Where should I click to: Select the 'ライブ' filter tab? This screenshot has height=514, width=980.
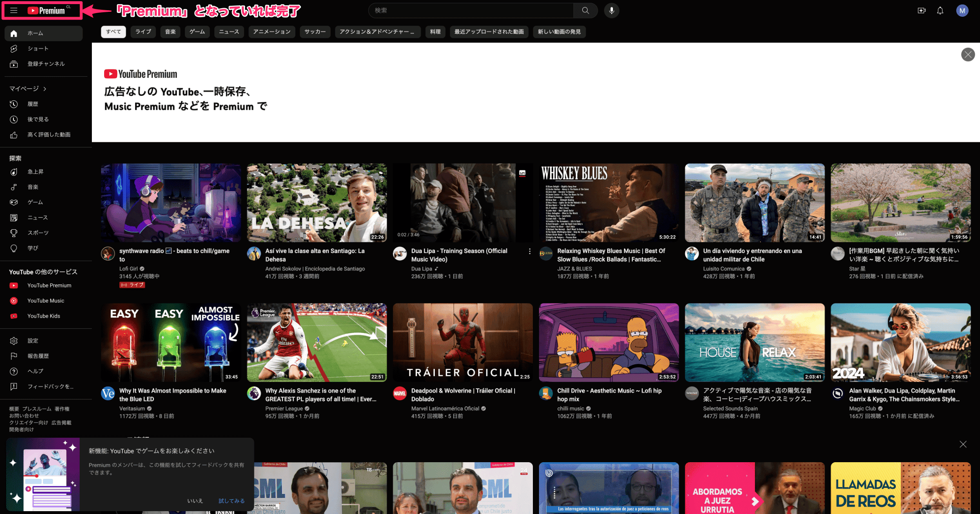pyautogui.click(x=144, y=30)
